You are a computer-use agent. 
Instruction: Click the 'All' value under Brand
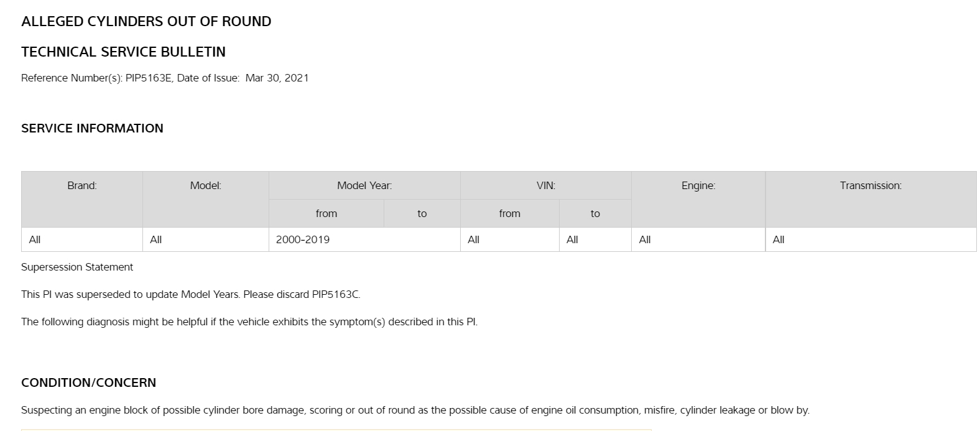(x=35, y=239)
